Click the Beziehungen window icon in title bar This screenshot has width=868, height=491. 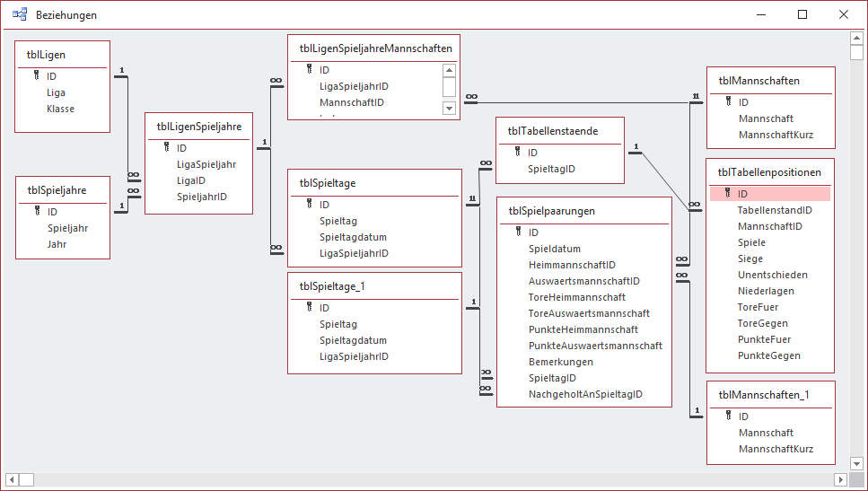(20, 15)
